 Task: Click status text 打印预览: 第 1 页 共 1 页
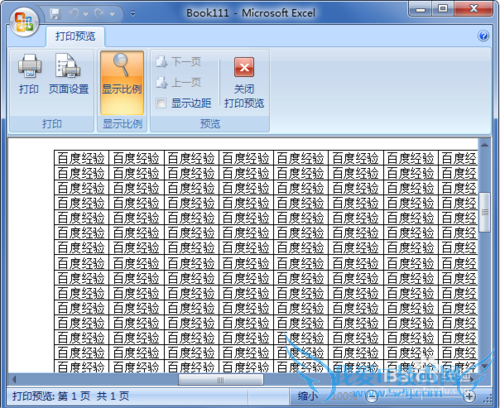tap(71, 396)
